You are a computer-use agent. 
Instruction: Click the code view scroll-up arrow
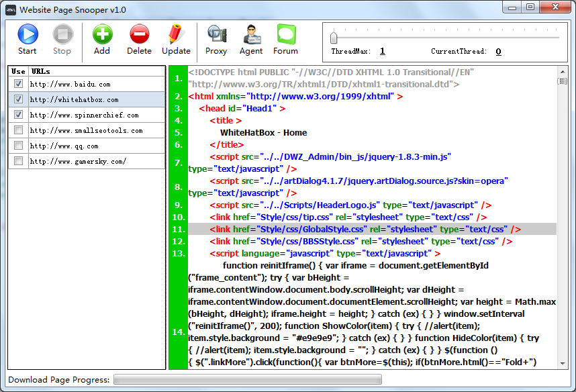tap(563, 70)
